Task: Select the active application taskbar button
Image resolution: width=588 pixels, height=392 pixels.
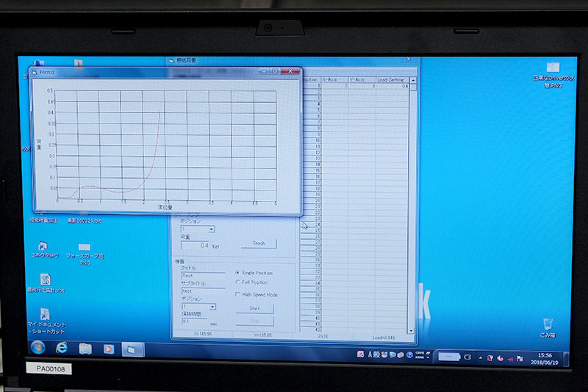Action: 132,349
